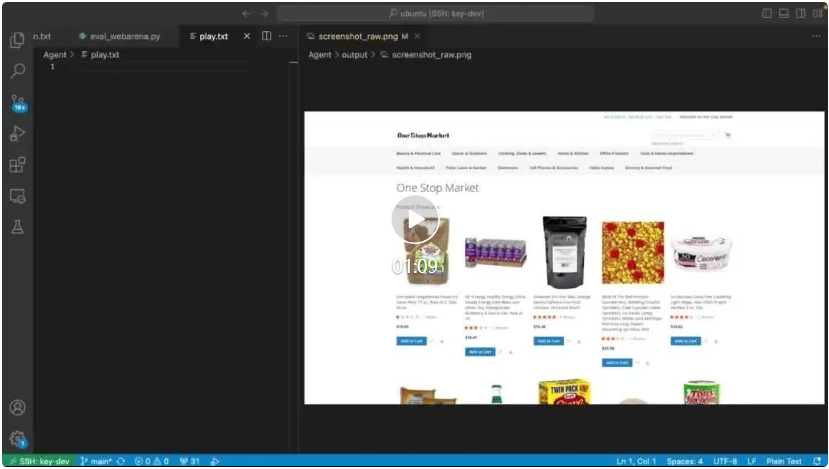
Task: Click the SSH: key-dev remote indicator
Action: click(x=37, y=461)
